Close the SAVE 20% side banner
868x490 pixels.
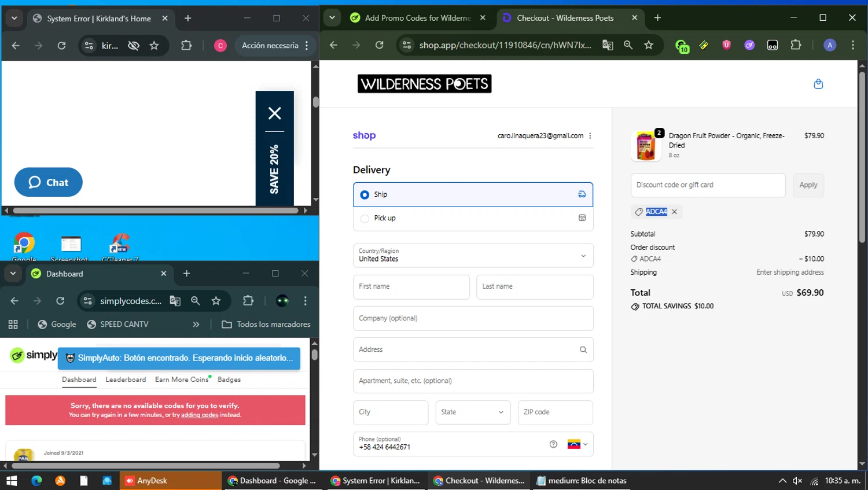click(x=275, y=113)
